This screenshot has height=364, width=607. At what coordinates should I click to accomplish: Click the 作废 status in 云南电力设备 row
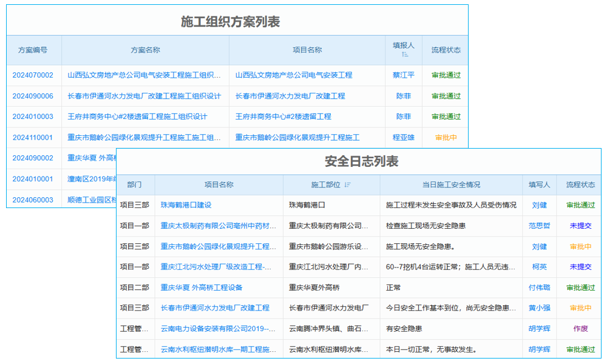click(x=578, y=328)
